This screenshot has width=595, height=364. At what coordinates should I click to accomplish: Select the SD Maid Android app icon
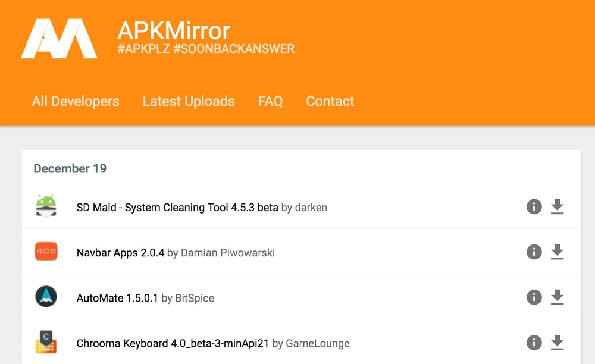pyautogui.click(x=46, y=206)
